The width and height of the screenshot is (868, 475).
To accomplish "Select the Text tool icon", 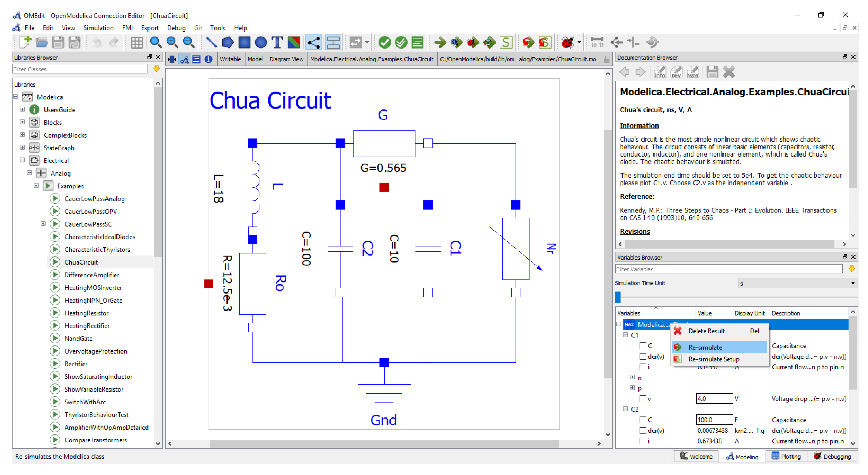I will point(277,42).
